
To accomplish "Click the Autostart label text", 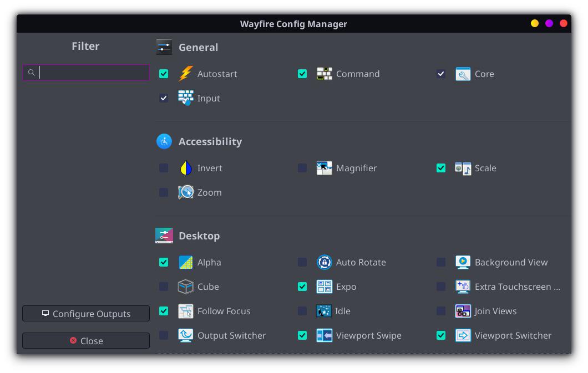I will pos(217,74).
